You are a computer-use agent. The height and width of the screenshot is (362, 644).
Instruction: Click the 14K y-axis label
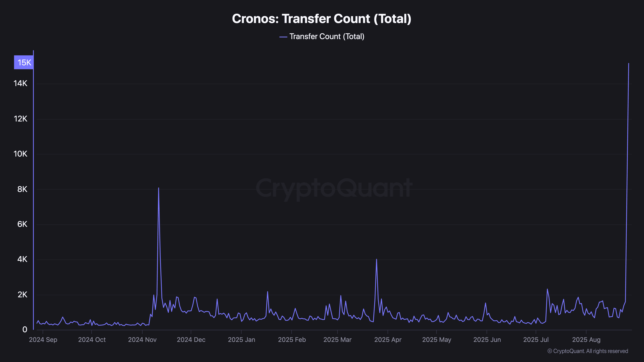(20, 84)
